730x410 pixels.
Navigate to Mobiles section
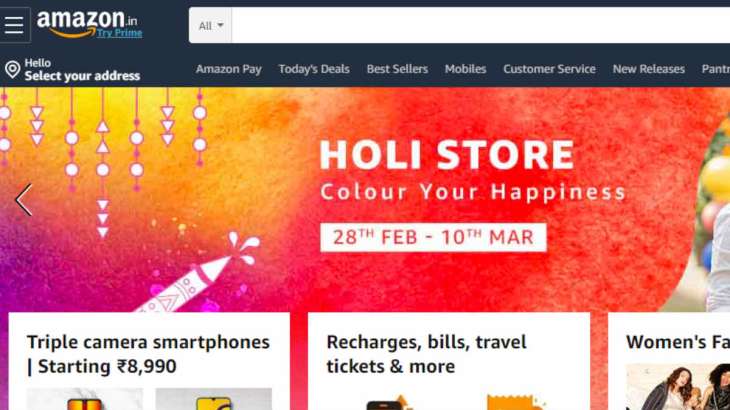(x=465, y=69)
